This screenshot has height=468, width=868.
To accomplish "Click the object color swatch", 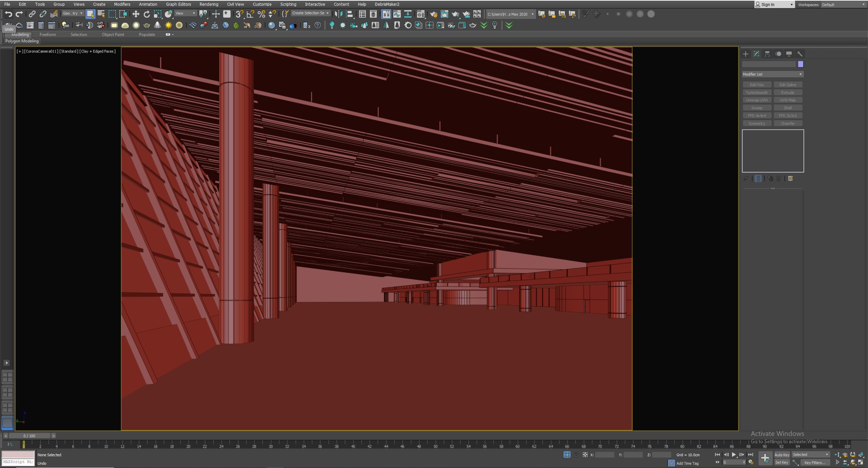I will click(x=801, y=64).
